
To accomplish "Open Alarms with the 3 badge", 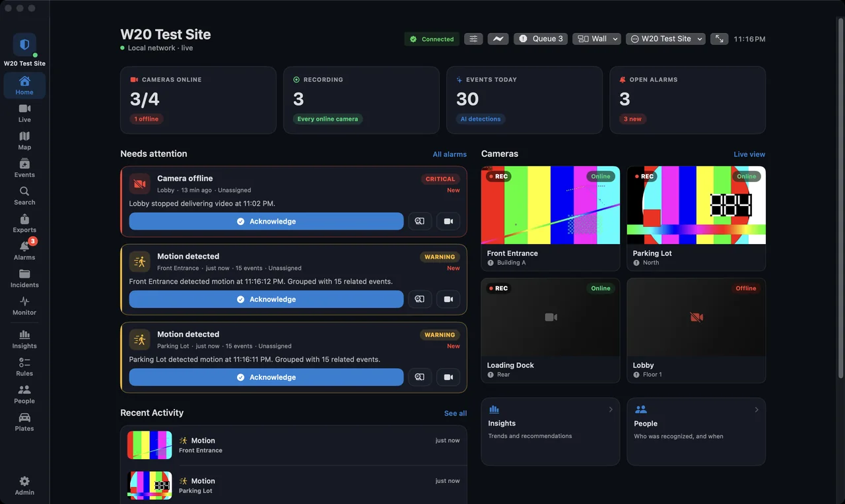I will (24, 251).
